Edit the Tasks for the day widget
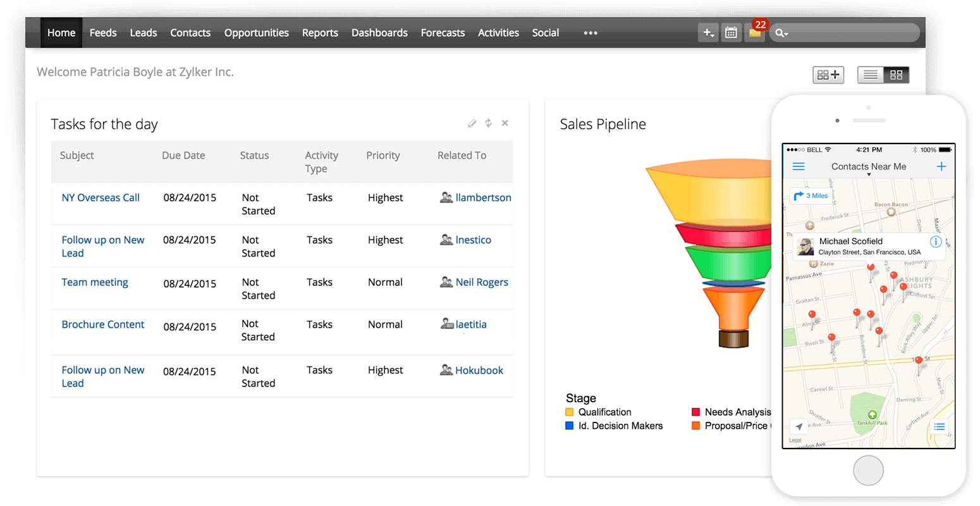The image size is (980, 506). (x=472, y=123)
